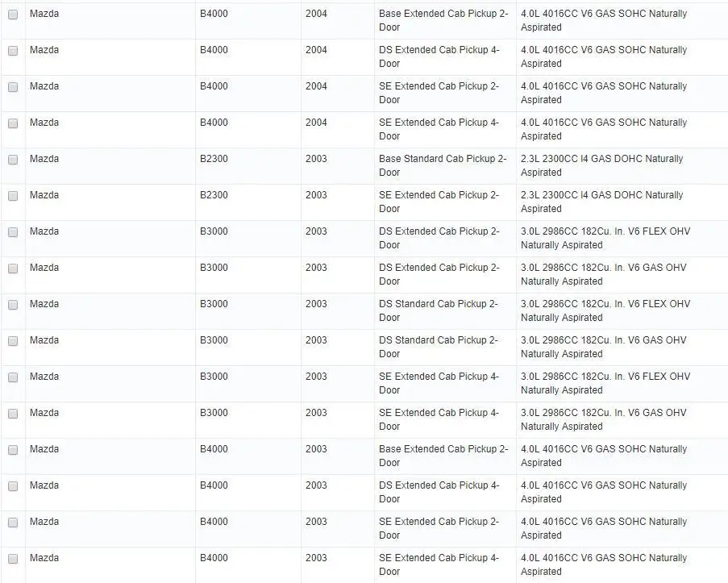This screenshot has width=728, height=583.
Task: Check the 2004 B4000 Base Extended Cab row
Action: [x=13, y=15]
